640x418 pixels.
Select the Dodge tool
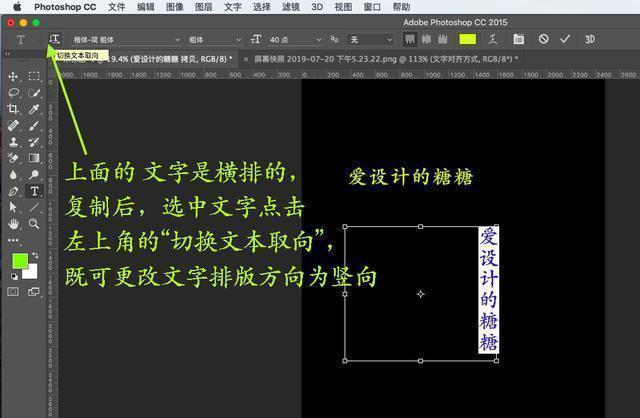coord(34,175)
